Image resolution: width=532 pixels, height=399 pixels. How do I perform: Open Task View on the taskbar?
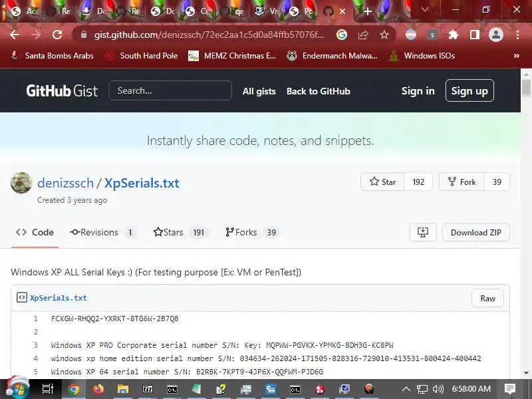(47, 389)
